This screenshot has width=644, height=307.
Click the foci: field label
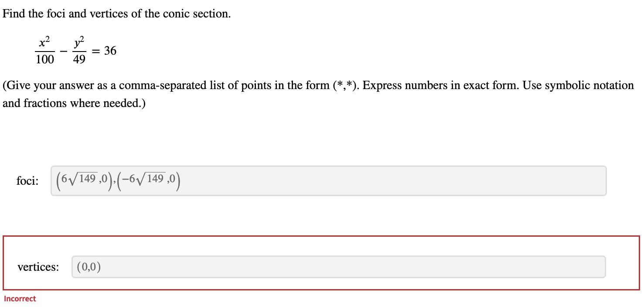[x=27, y=181]
